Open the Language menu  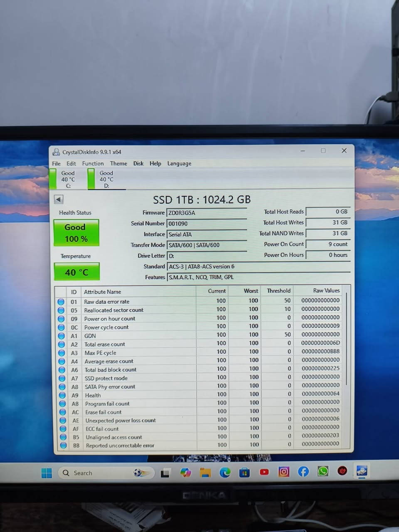pos(179,163)
